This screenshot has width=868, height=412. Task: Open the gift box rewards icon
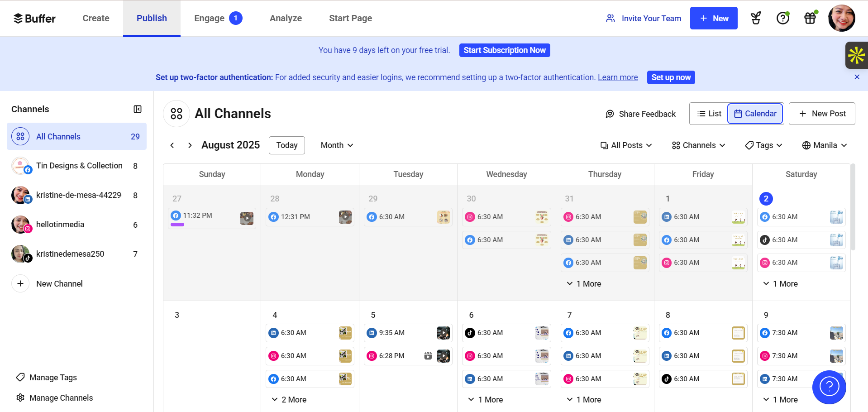810,18
